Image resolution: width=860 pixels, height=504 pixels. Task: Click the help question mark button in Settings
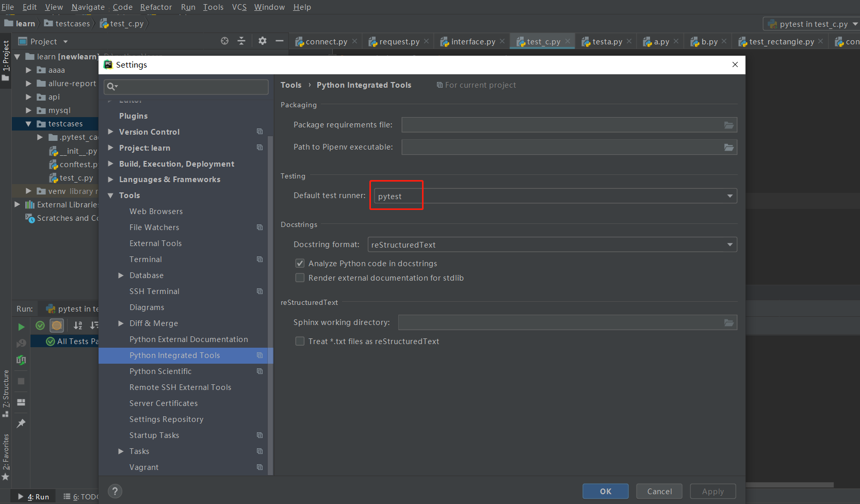click(x=115, y=491)
